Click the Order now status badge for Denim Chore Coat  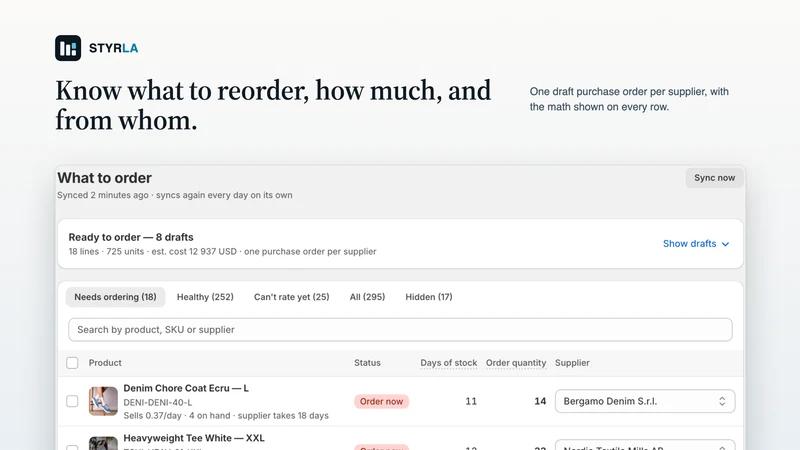pos(381,402)
